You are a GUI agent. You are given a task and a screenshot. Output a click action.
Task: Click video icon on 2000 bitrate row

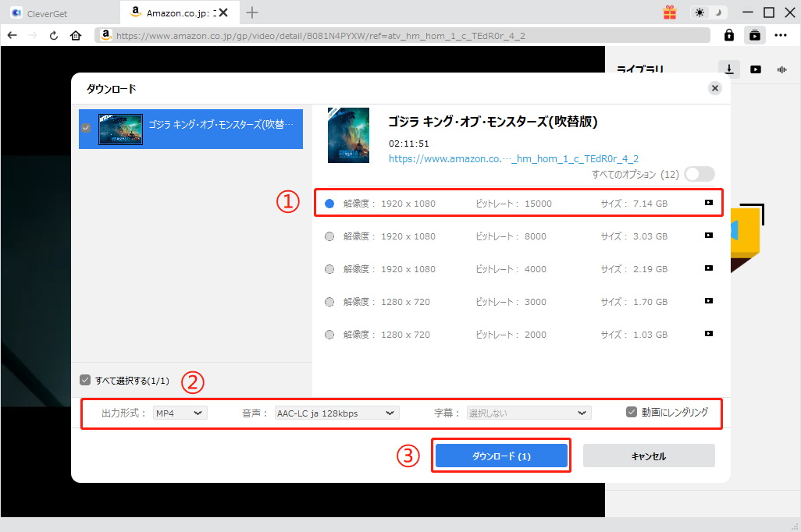pyautogui.click(x=709, y=333)
